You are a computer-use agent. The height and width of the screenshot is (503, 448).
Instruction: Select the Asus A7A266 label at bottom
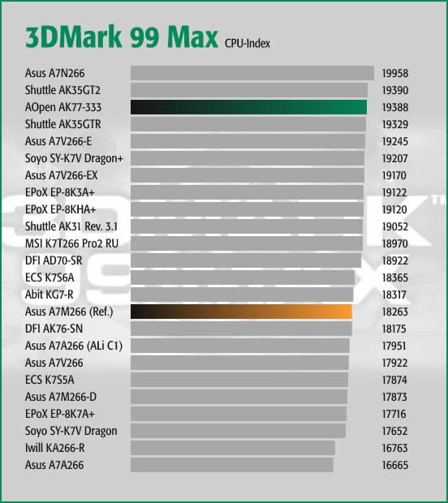[x=54, y=465]
